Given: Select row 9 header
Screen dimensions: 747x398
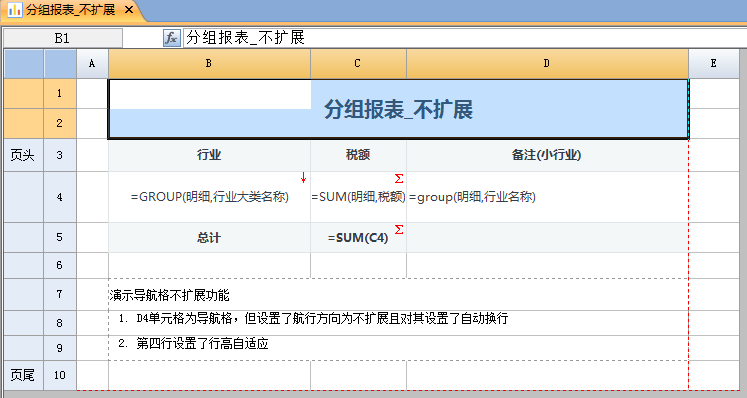Looking at the screenshot, I should point(60,348).
